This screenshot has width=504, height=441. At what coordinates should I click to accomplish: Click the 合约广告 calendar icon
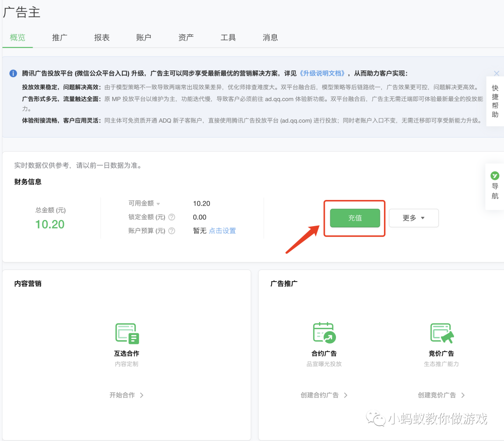(324, 333)
